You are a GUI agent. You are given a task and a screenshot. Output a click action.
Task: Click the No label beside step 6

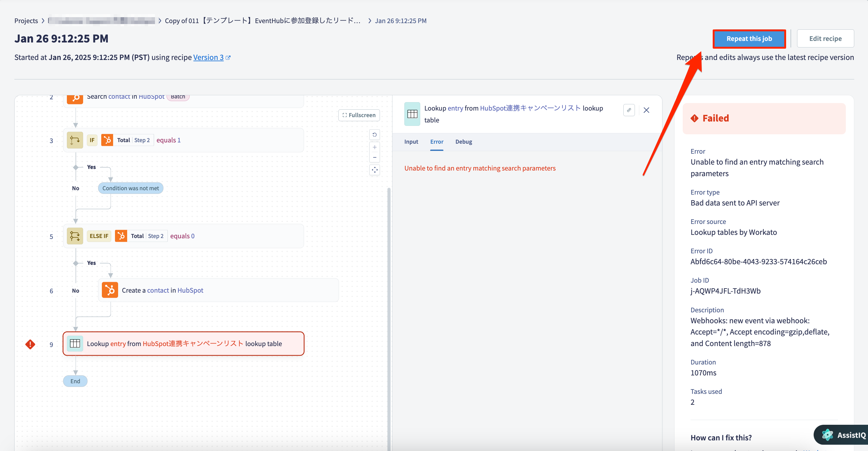click(76, 291)
